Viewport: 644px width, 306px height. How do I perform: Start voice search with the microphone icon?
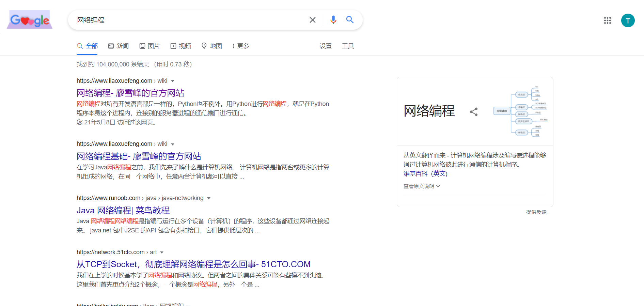coord(333,20)
